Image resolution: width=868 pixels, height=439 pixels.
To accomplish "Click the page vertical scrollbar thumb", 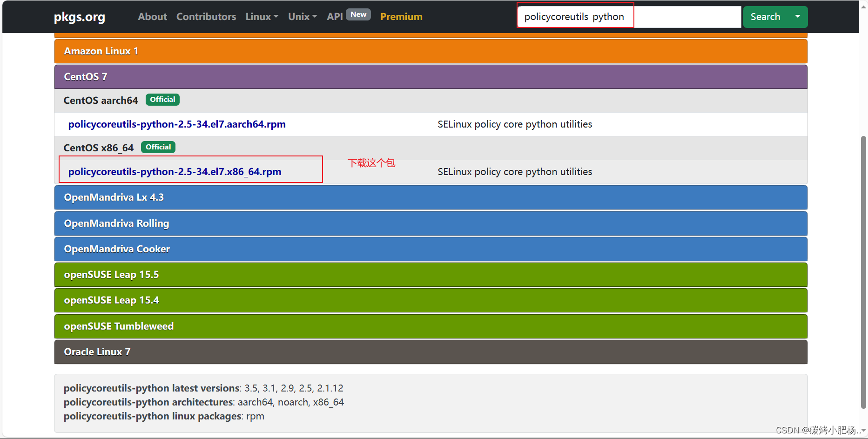I will point(863,272).
